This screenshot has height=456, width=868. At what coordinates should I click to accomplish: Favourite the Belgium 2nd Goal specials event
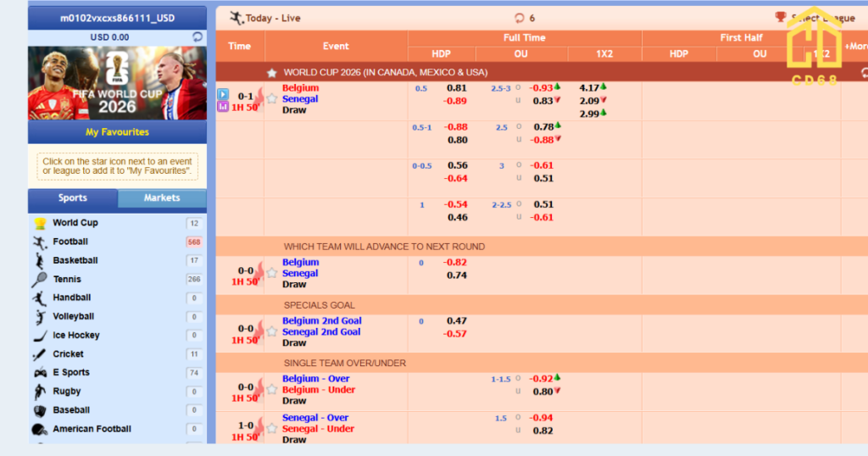(x=272, y=331)
